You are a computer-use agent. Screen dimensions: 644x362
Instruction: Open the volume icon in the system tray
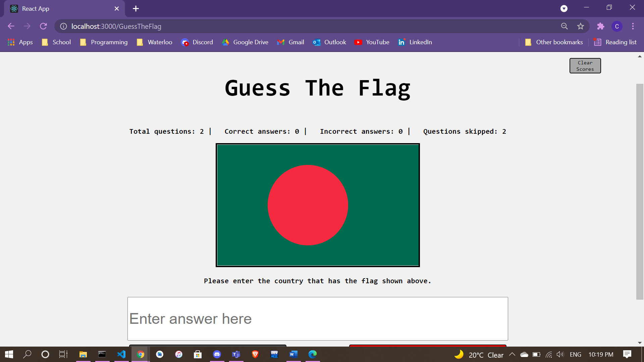560,354
